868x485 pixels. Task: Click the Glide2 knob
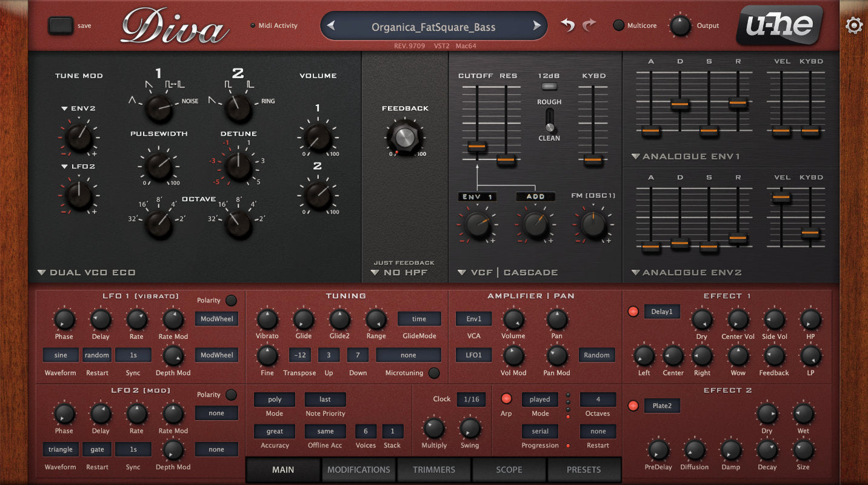[339, 319]
